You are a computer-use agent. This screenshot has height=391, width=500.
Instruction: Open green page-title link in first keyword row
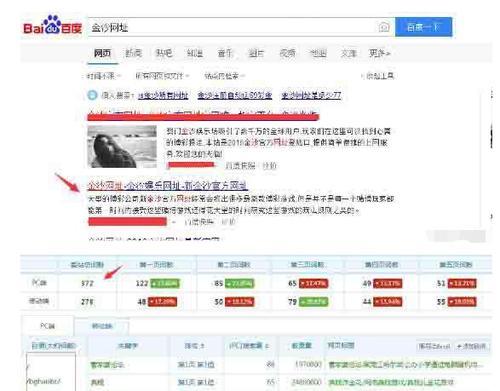click(405, 365)
